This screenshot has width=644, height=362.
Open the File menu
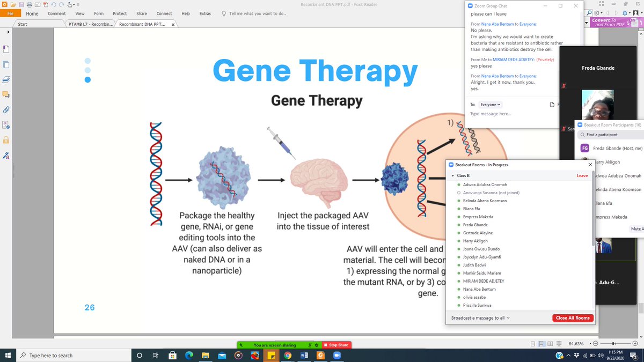[10, 13]
